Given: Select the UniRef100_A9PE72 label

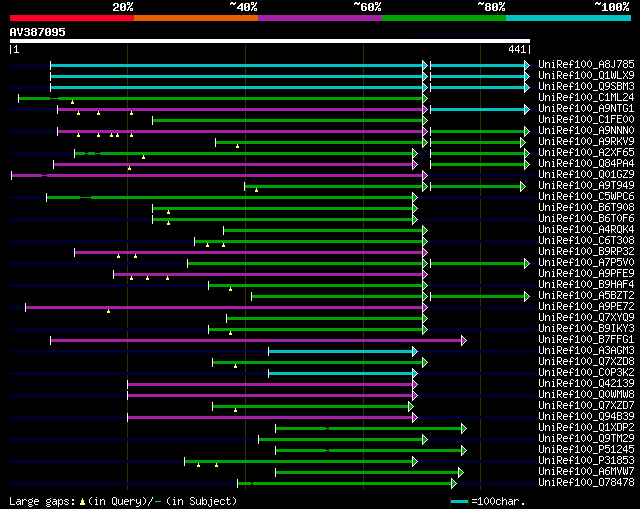Looking at the screenshot, I should [x=586, y=307].
